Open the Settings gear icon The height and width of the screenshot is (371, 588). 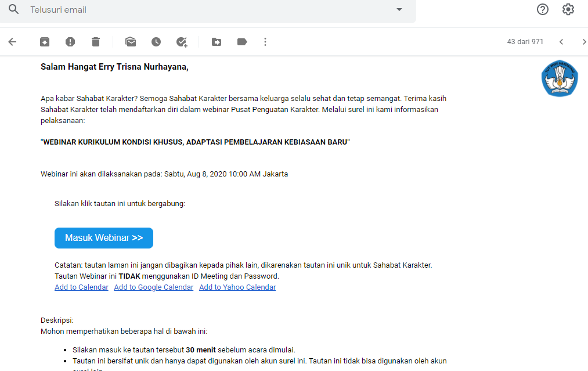click(x=568, y=9)
